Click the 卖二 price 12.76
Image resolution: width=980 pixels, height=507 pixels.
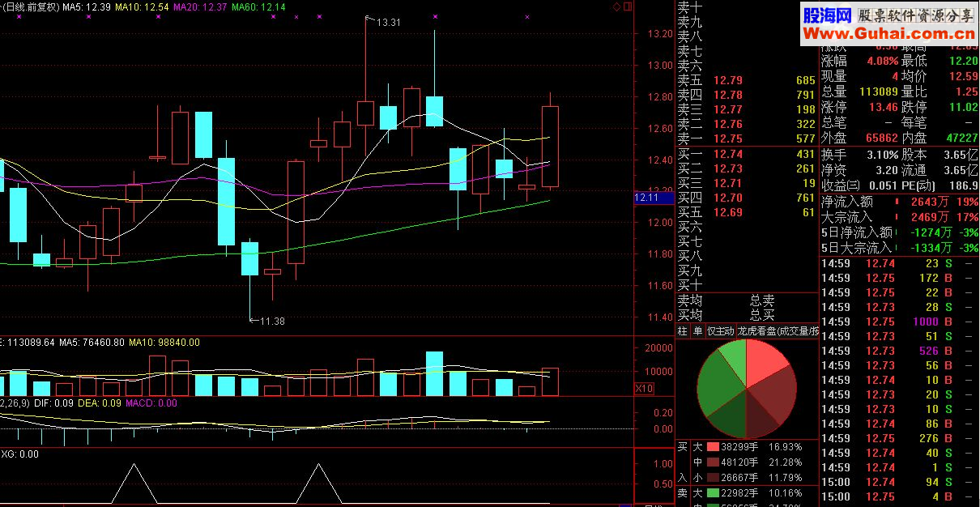tap(728, 124)
